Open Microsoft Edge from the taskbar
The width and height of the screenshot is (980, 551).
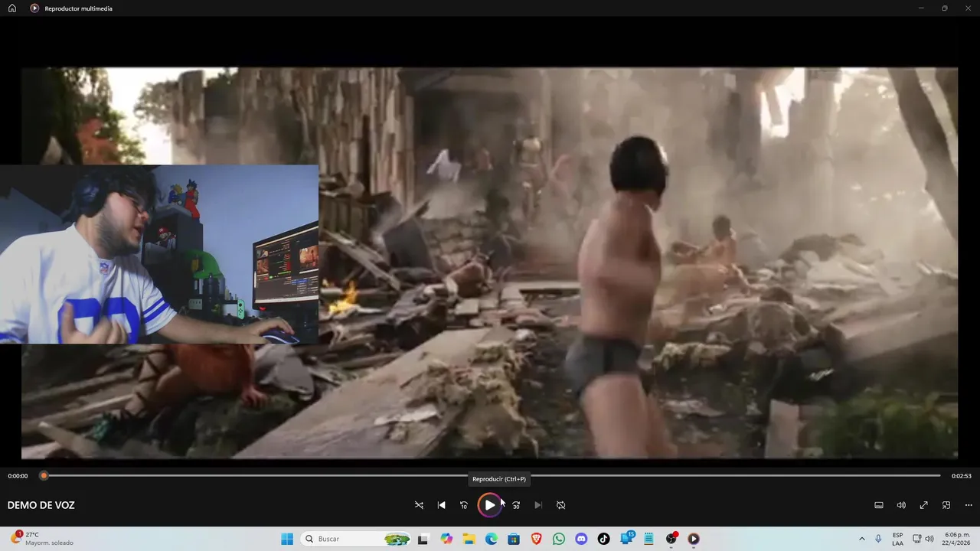[492, 539]
